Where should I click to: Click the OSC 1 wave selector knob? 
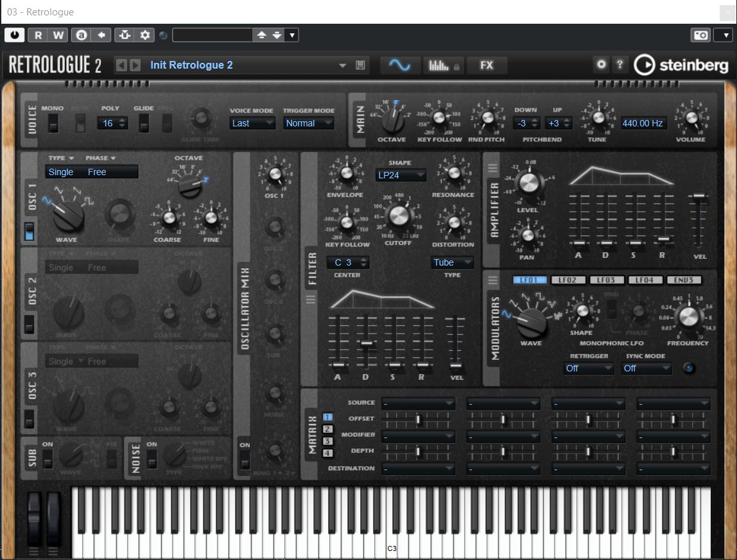(x=69, y=216)
